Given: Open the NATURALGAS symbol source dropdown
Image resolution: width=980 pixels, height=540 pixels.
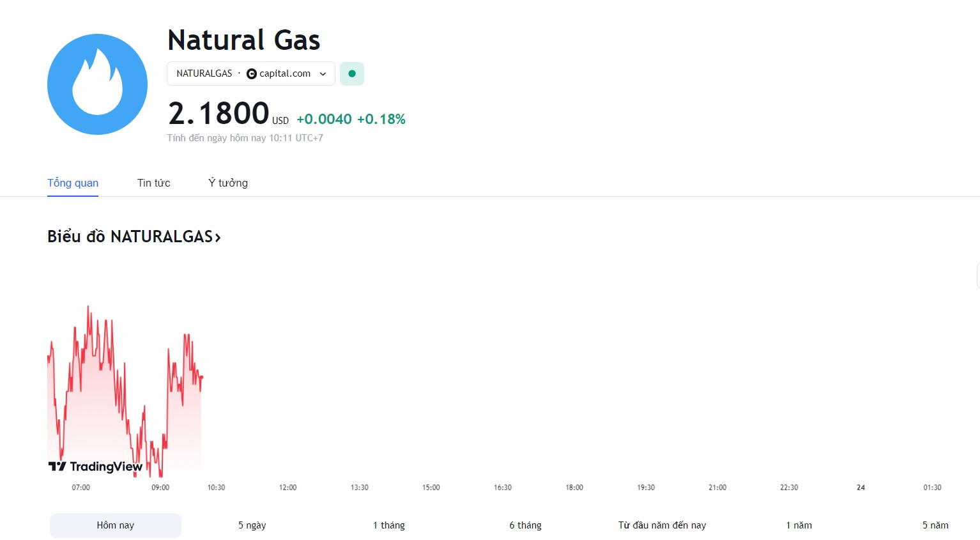Looking at the screenshot, I should click(x=251, y=73).
